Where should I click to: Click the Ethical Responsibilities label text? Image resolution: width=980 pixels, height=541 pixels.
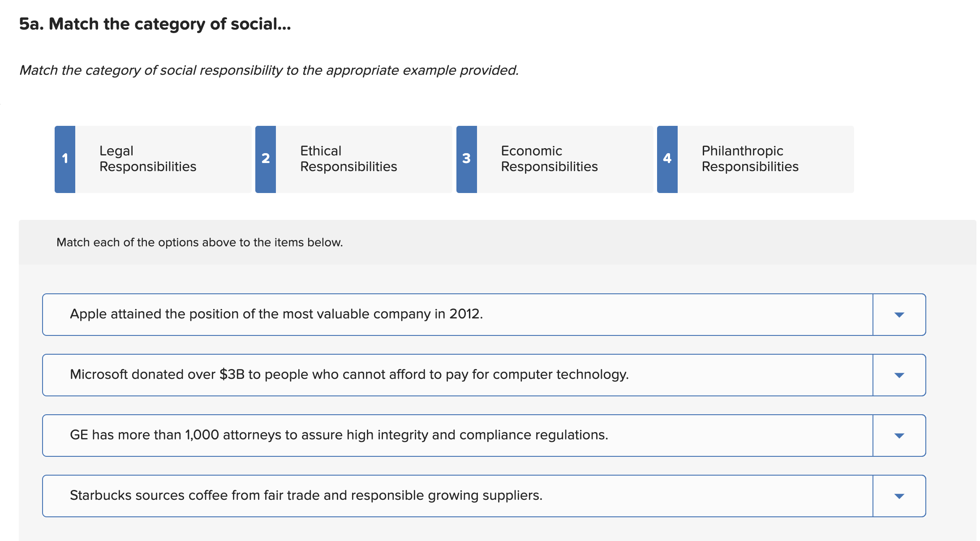coord(348,159)
